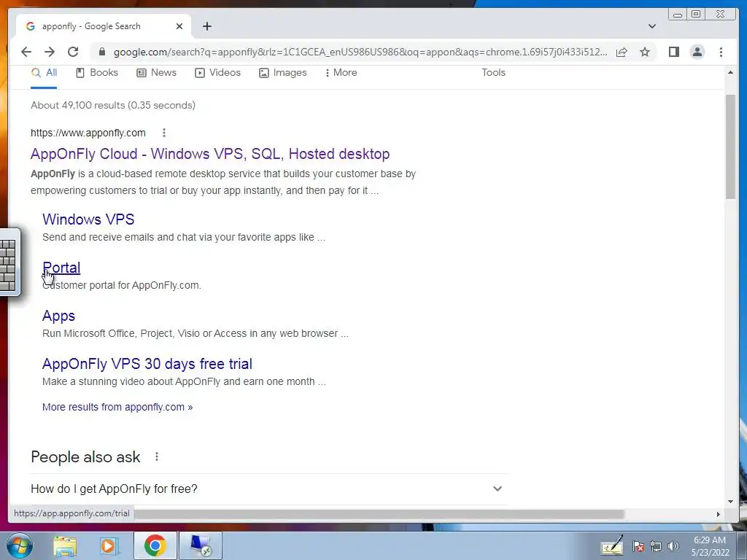747x560 pixels.
Task: Open the Chrome profile avatar menu
Action: point(697,52)
